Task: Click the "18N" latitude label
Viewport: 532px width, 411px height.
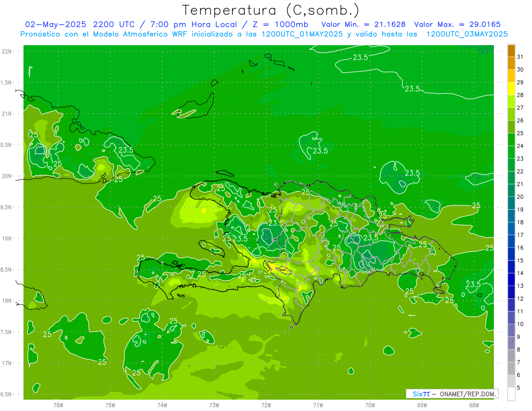Action: [x=7, y=301]
